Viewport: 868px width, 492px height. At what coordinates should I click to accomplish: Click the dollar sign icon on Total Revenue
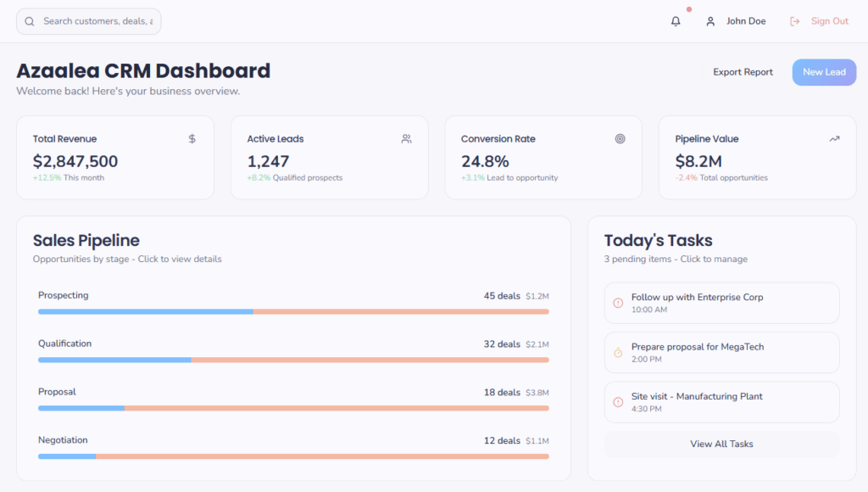pos(192,138)
